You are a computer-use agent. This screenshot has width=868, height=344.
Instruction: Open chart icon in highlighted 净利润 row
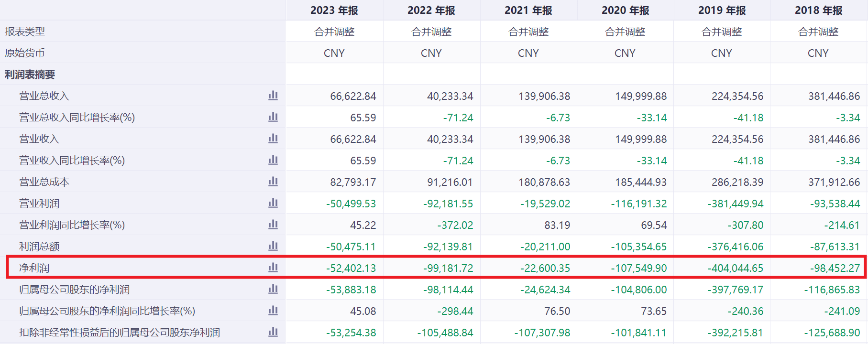[273, 268]
